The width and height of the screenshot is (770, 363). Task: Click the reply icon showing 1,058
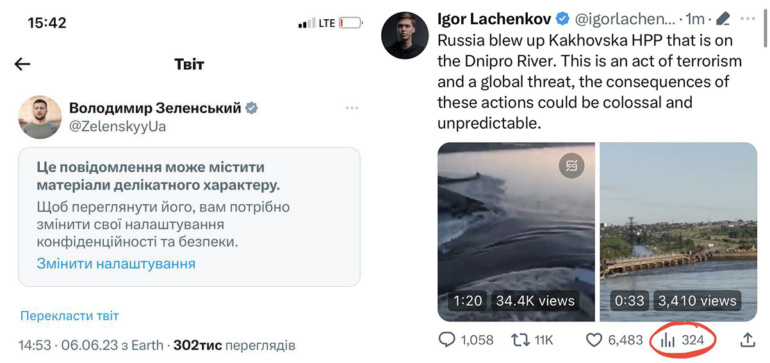[x=447, y=340]
